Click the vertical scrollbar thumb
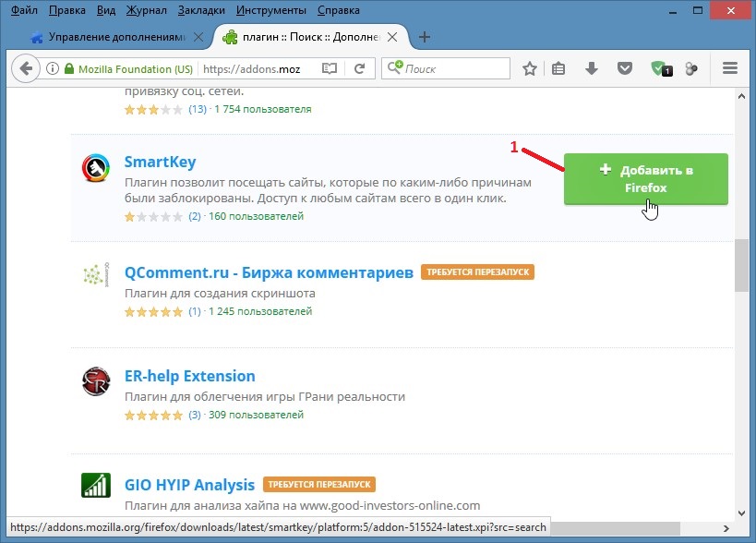 click(741, 265)
